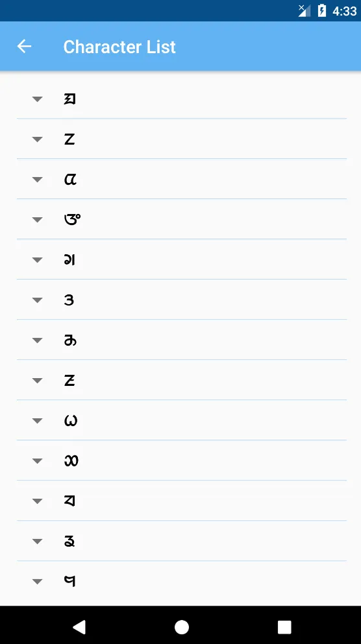This screenshot has height=644, width=361.
Task: Tap the no-signal cellular icon
Action: click(x=305, y=10)
